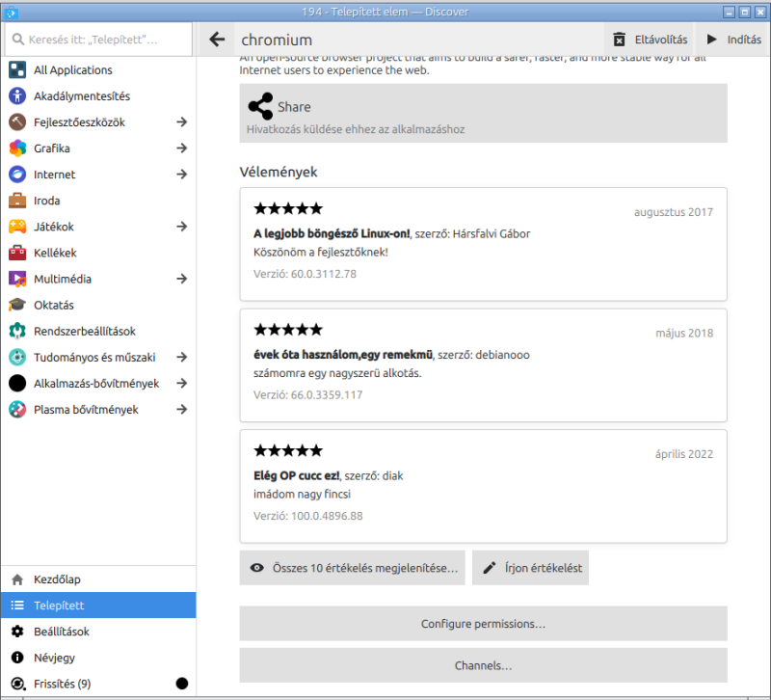Click the five-star rating of the augusztus 2017 review
The image size is (771, 700).
pyautogui.click(x=288, y=208)
